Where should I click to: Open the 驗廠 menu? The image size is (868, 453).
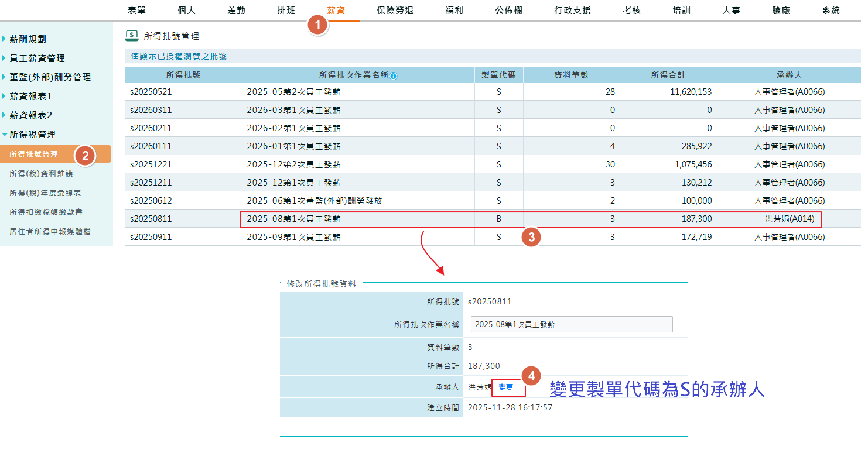pos(782,10)
